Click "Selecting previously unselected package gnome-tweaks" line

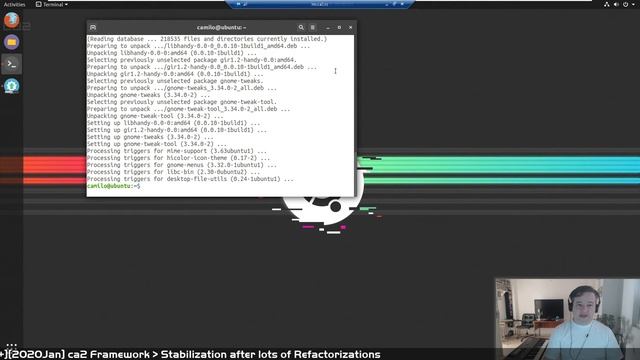tap(175, 81)
